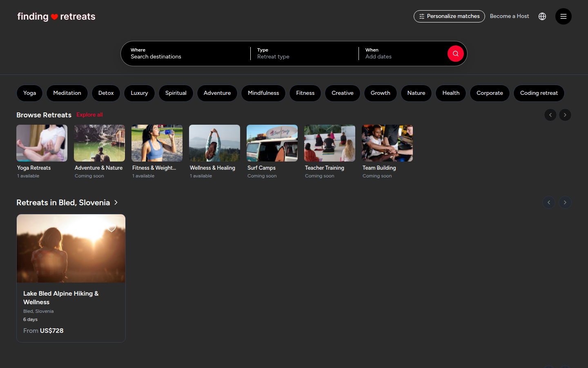Pick the Fitness category chip
Image resolution: width=588 pixels, height=368 pixels.
tap(305, 93)
